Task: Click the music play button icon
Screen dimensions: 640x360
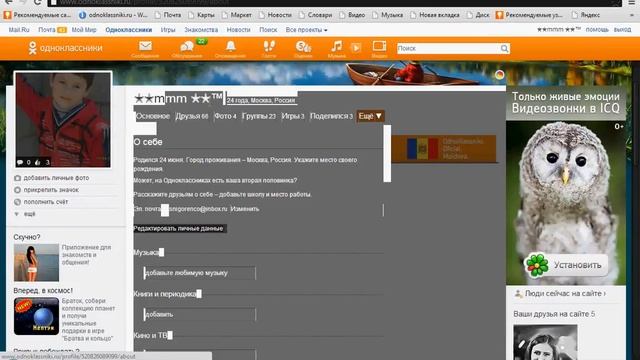Action: click(356, 48)
